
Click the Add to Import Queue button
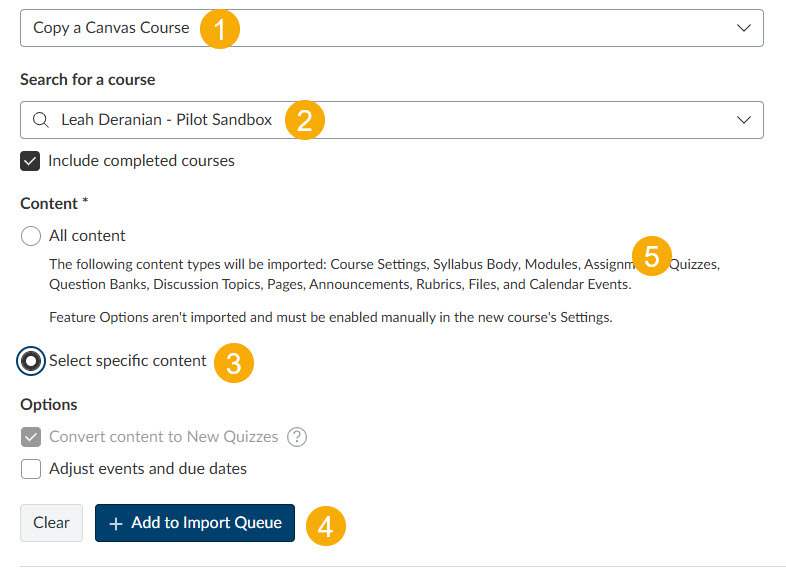195,523
